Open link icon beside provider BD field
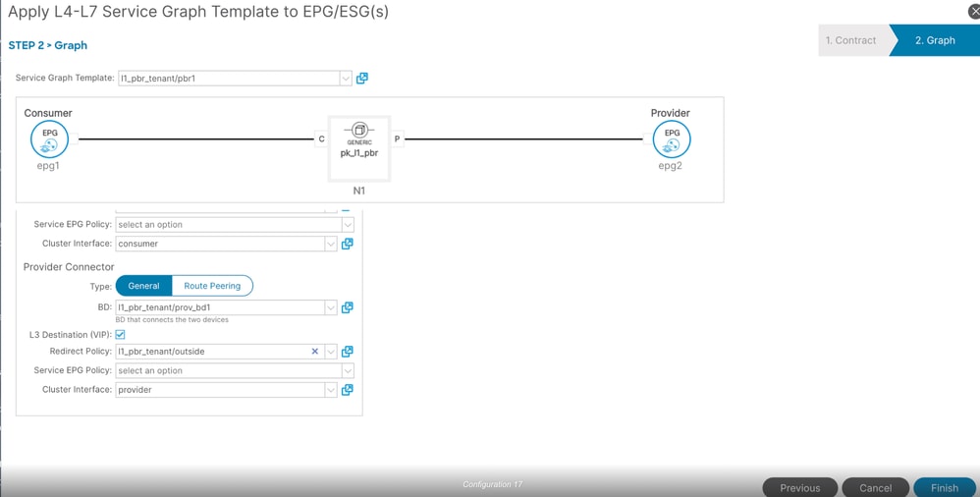Screen dimensions: 980x497 pyautogui.click(x=348, y=307)
